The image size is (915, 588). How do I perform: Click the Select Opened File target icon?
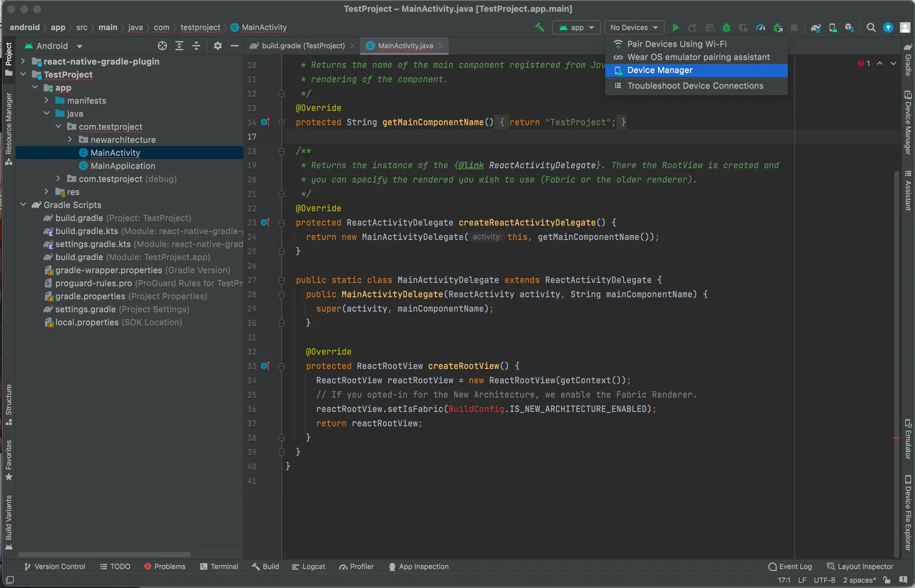pos(162,46)
